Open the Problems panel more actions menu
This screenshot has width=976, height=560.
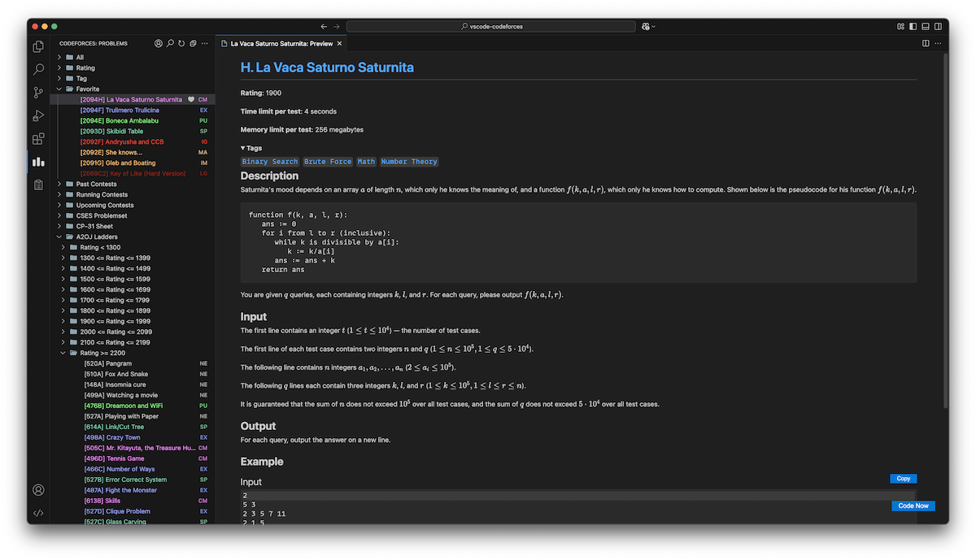click(x=205, y=43)
